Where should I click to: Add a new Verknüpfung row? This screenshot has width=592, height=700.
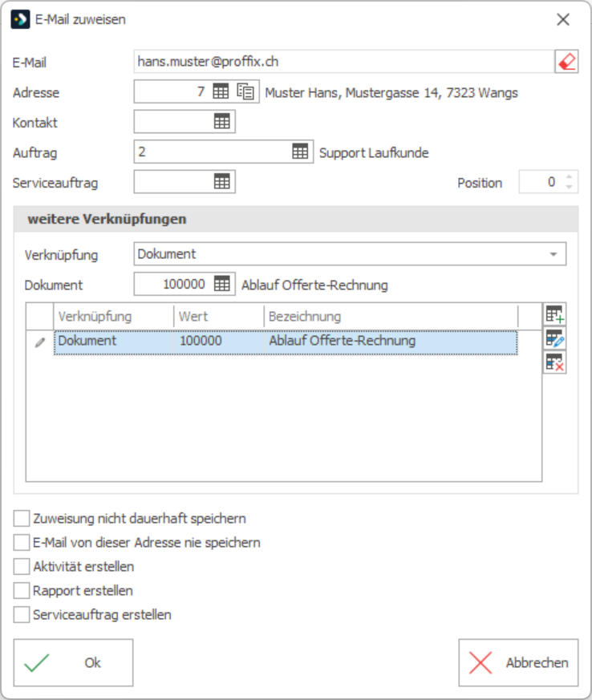coord(554,314)
